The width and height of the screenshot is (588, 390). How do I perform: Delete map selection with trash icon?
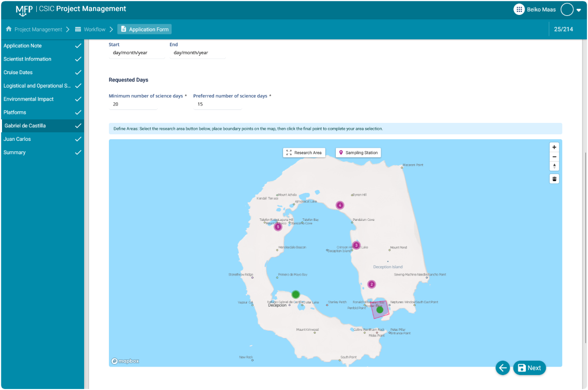(x=554, y=179)
